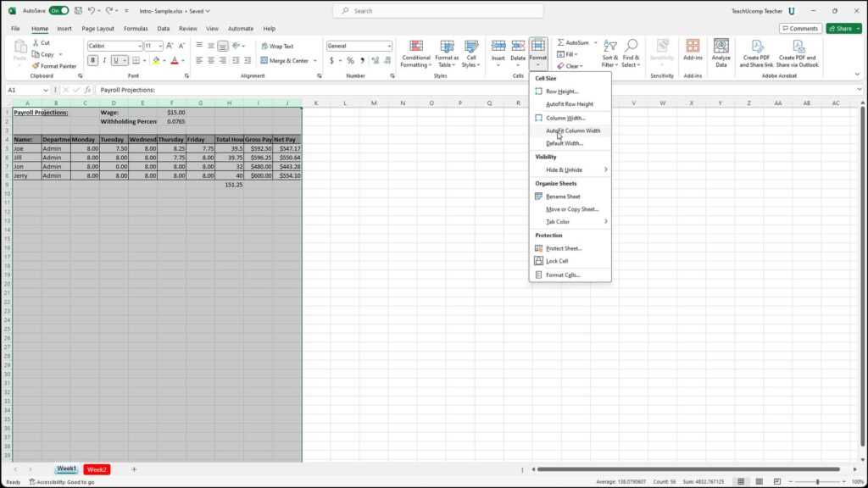Click the Italic formatting icon

[x=104, y=60]
